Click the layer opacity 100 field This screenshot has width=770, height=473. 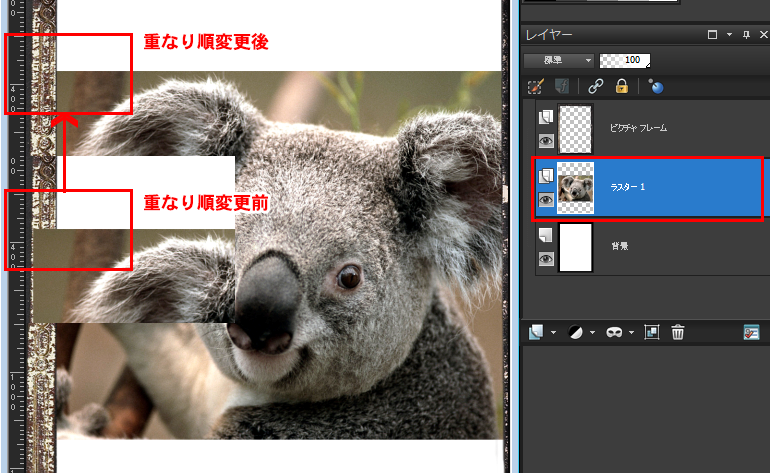(625, 60)
